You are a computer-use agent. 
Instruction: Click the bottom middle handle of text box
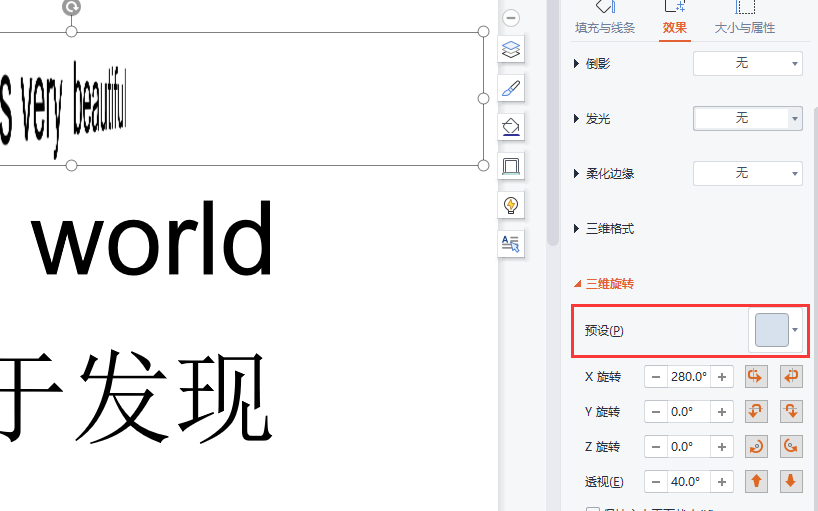71,166
